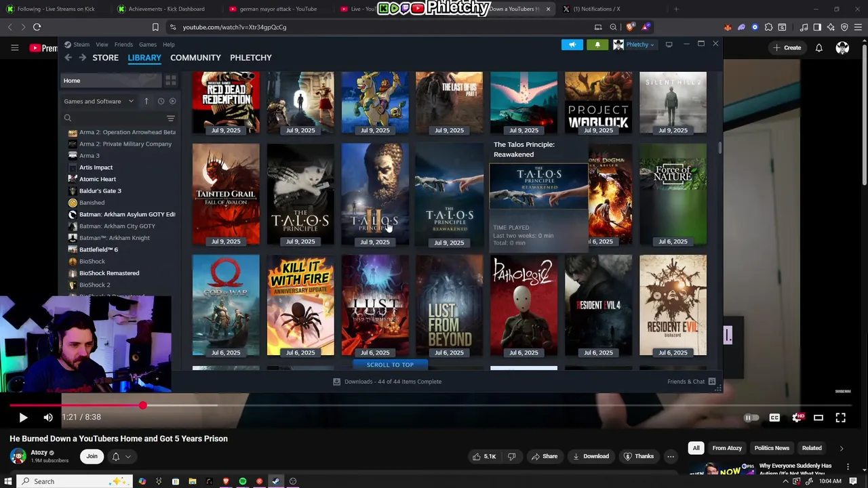Open Pathologic 2 game cover
The width and height of the screenshot is (868, 488).
pyautogui.click(x=524, y=306)
